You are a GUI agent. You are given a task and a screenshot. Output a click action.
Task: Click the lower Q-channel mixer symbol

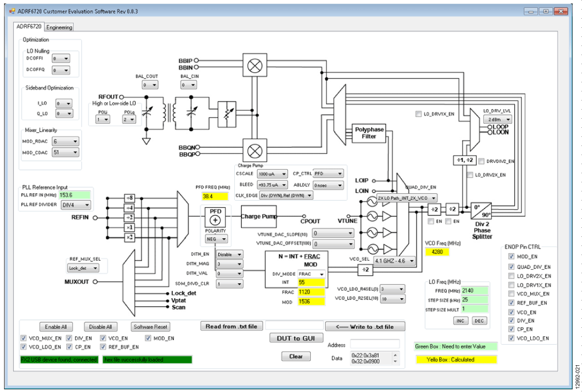click(255, 151)
